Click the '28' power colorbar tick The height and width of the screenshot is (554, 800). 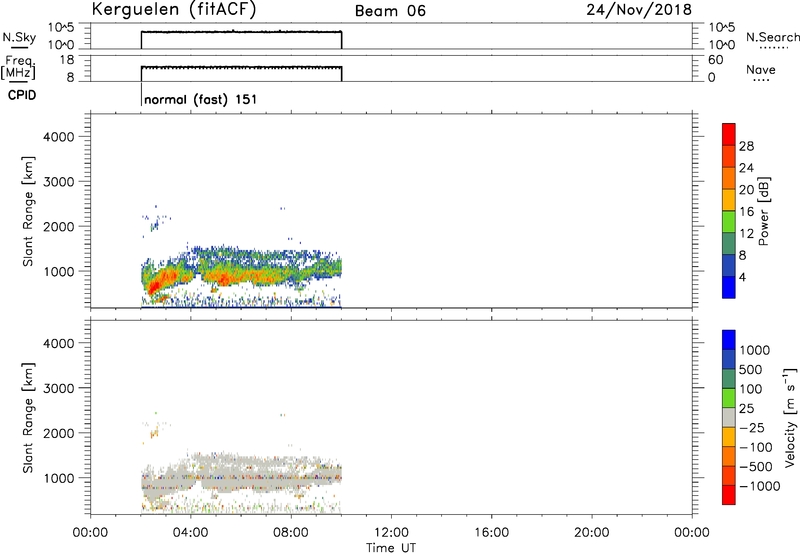746,146
